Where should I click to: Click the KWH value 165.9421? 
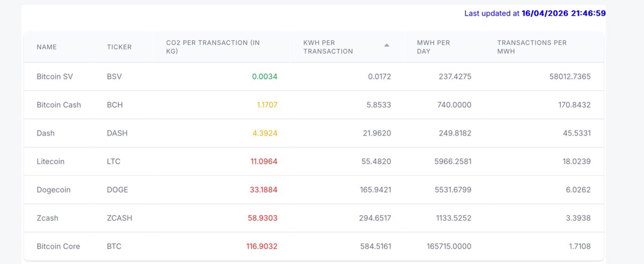(x=375, y=190)
